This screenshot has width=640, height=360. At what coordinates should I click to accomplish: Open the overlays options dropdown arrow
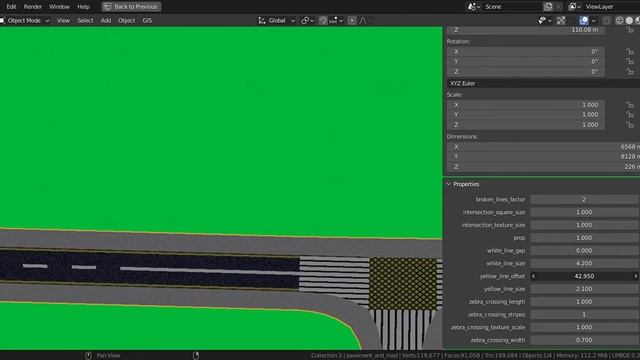(593, 20)
